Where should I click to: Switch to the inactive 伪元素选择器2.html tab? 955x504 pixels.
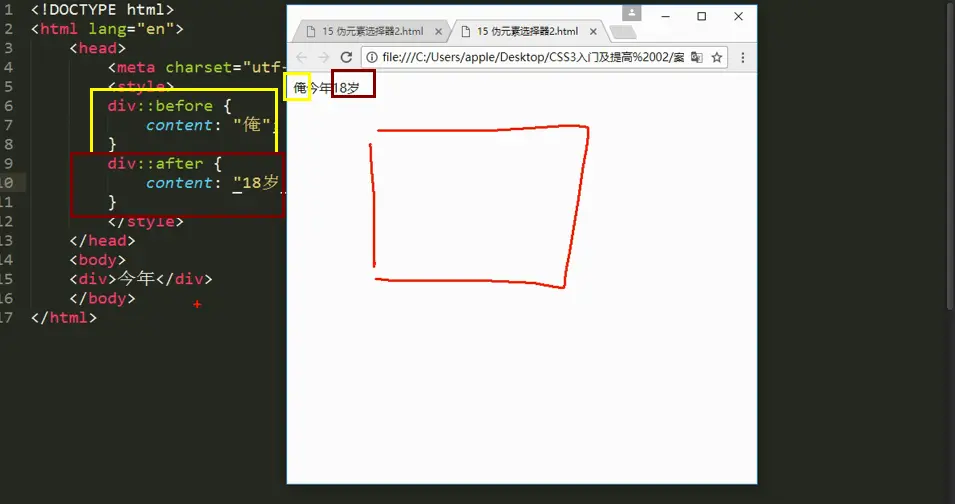[370, 32]
